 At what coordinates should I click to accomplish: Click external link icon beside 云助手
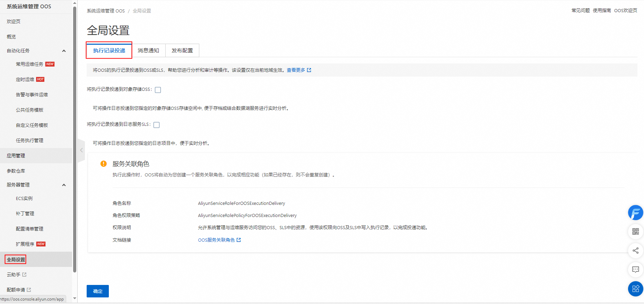pos(24,275)
